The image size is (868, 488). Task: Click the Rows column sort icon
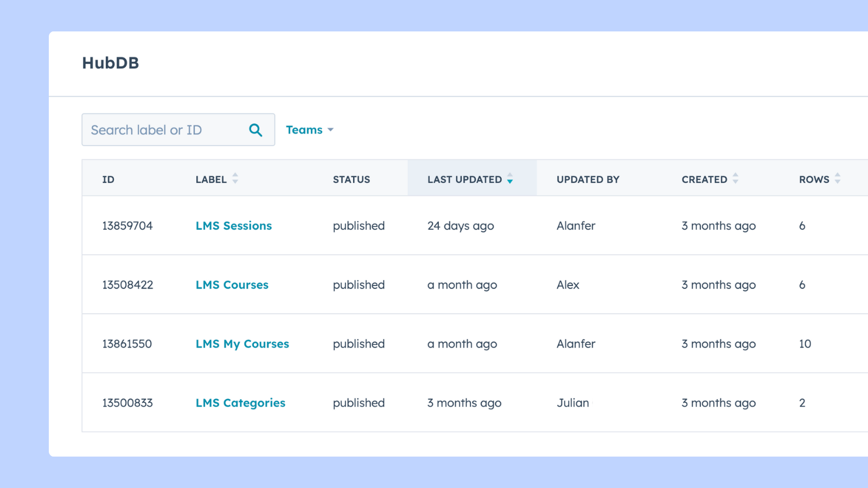(x=838, y=178)
